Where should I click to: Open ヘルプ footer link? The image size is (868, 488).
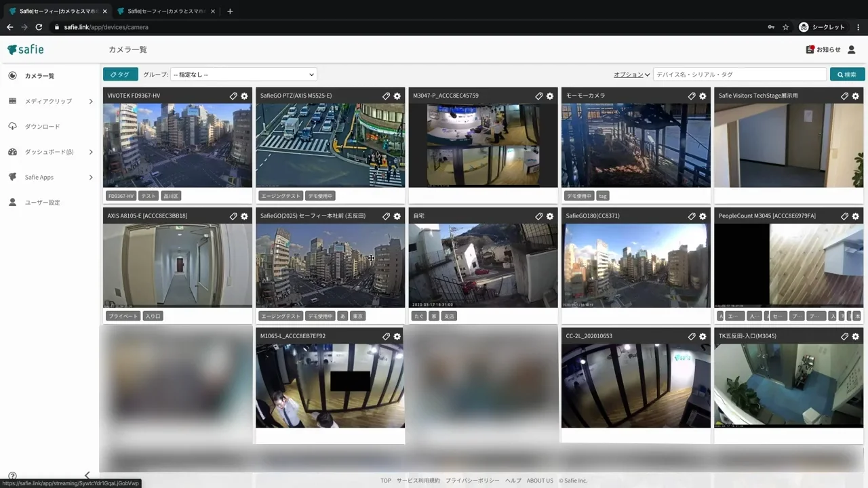[x=513, y=481]
